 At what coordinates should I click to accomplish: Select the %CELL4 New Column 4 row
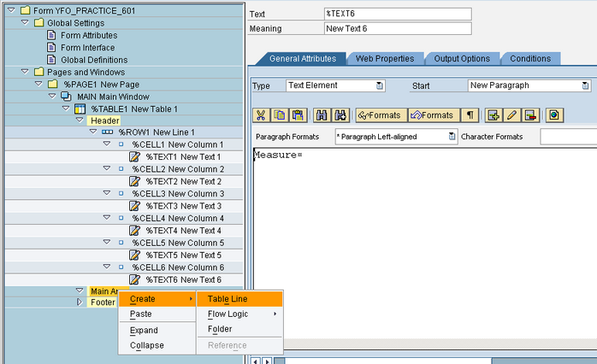(124, 219)
